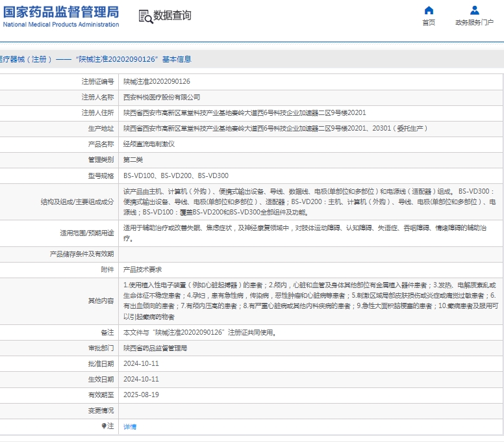Click the 其他内容 label
Image resolution: width=504 pixels, height=442 pixels.
pos(101,301)
